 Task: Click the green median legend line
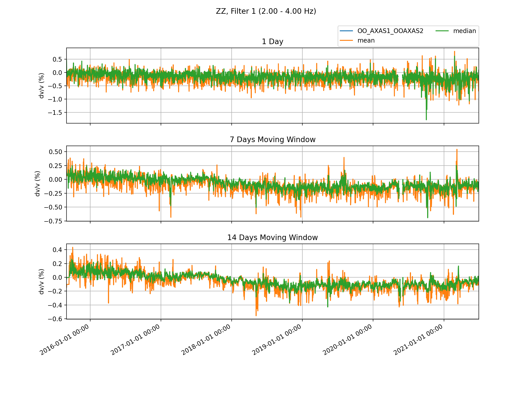click(x=442, y=31)
